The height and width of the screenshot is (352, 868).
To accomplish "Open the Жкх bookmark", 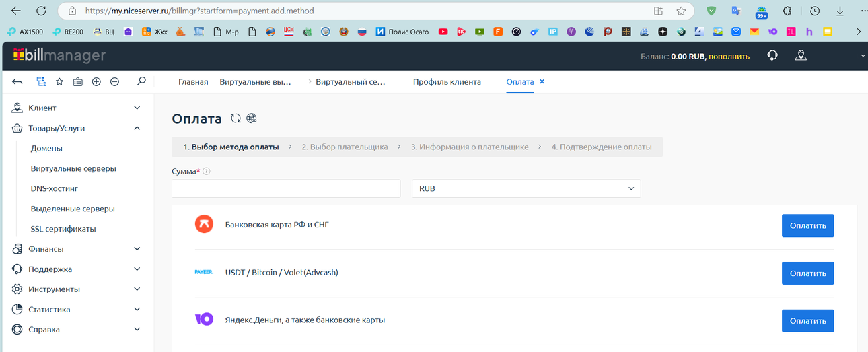I will 155,32.
